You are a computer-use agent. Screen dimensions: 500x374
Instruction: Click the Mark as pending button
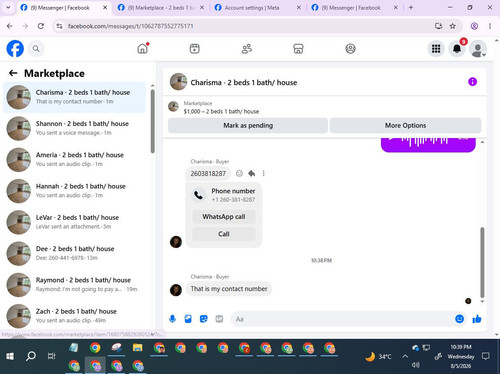248,125
